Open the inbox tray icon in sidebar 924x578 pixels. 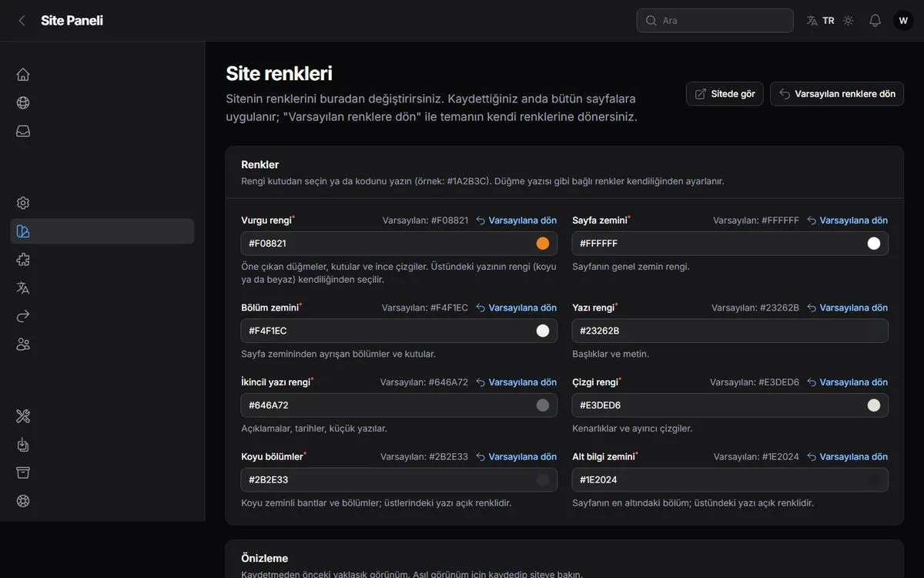tap(23, 131)
